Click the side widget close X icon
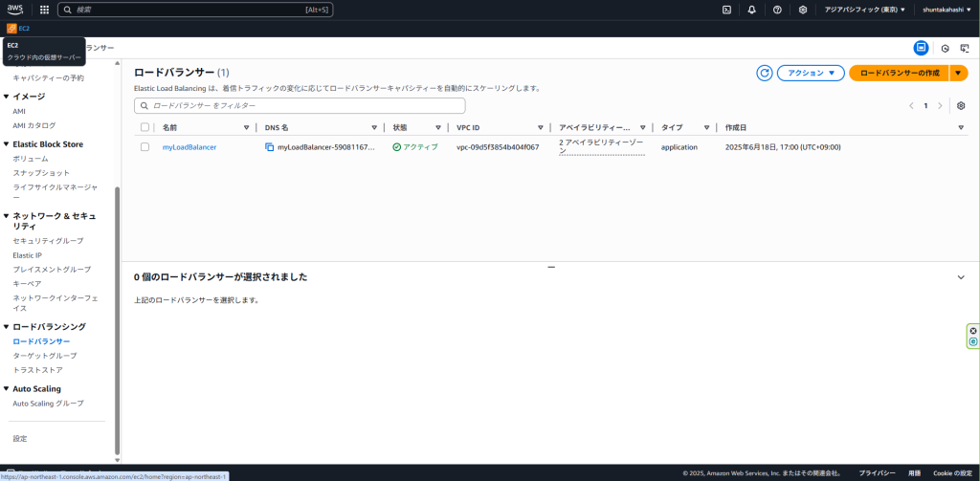980x481 pixels. pyautogui.click(x=973, y=331)
